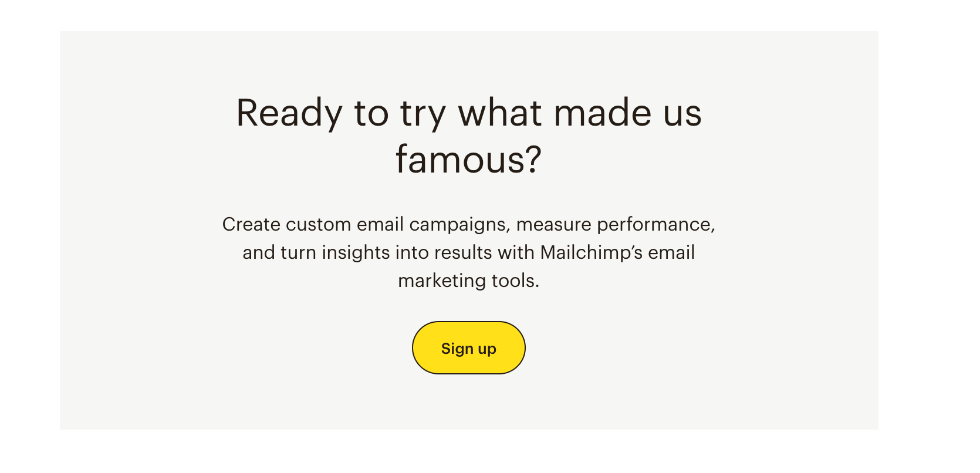Image resolution: width=980 pixels, height=473 pixels.
Task: Click the space below the Sign up button
Action: point(468,402)
